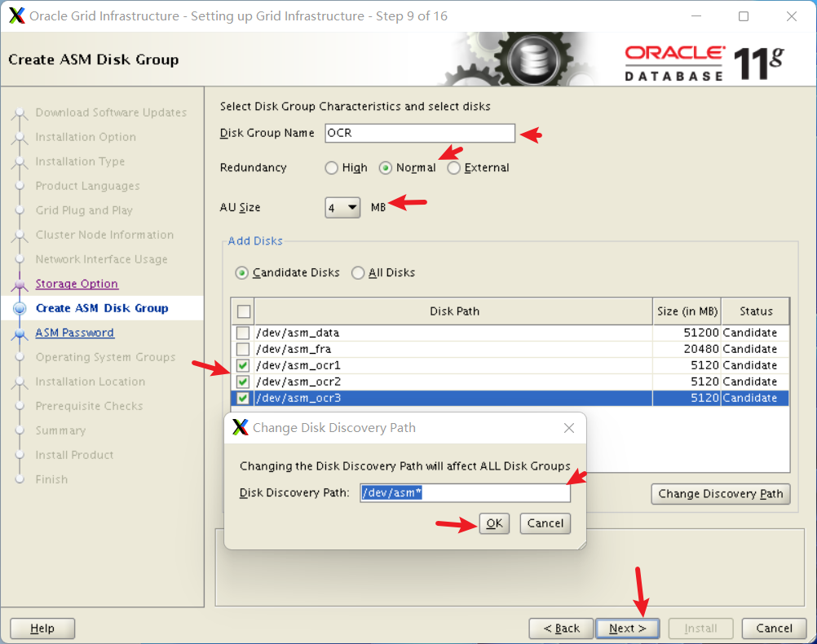Viewport: 817px width, 644px height.
Task: Select the /dev/asm_ocr3 path text
Action: [x=298, y=398]
